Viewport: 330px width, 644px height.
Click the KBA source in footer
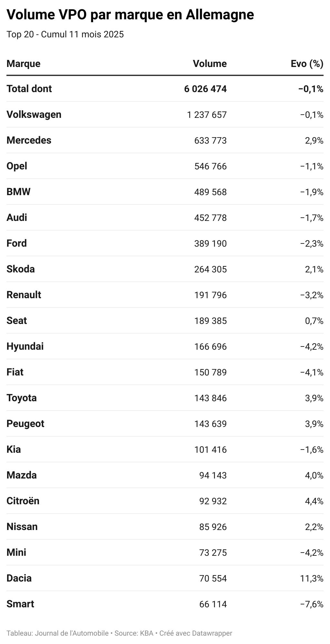tap(146, 633)
